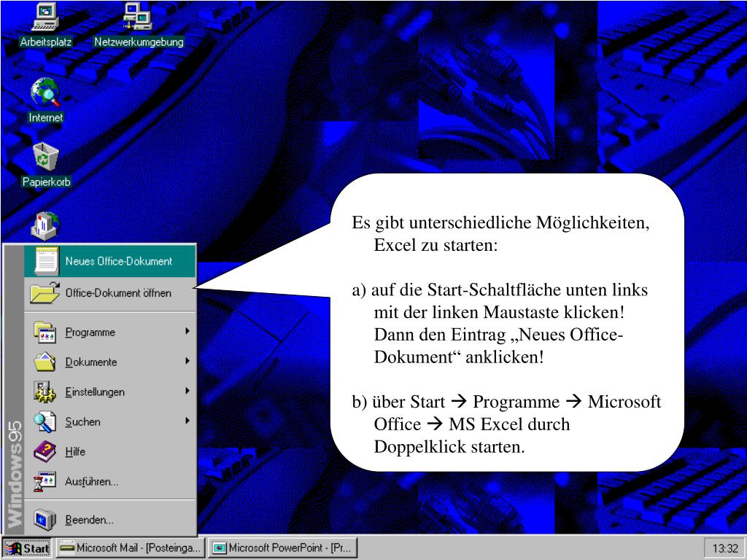Click the Netzwerkumgebung label text
Screen dimensions: 747x560
[139, 42]
